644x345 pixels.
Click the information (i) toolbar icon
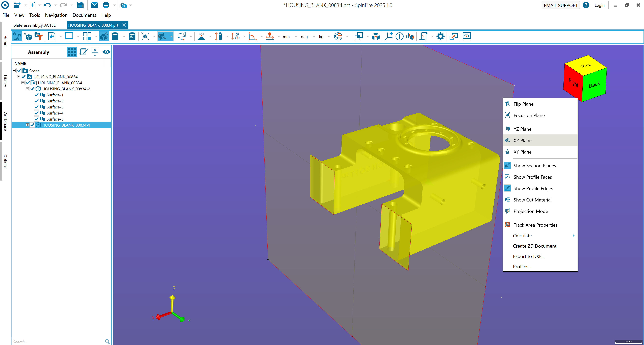399,37
